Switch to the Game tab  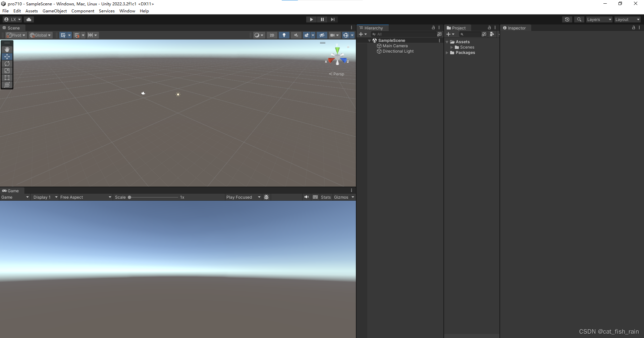12,191
